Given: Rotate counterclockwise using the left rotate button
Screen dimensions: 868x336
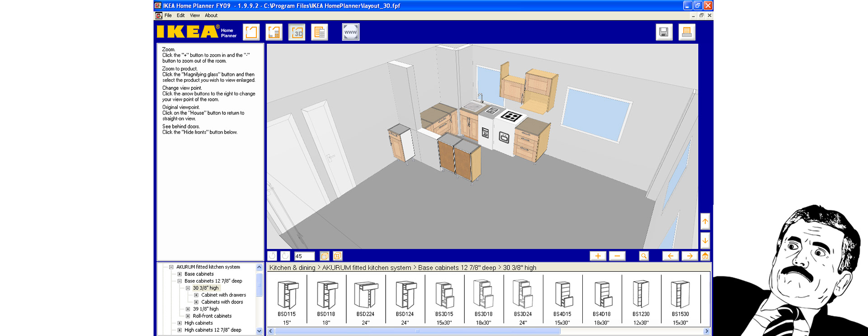Looking at the screenshot, I should point(272,256).
